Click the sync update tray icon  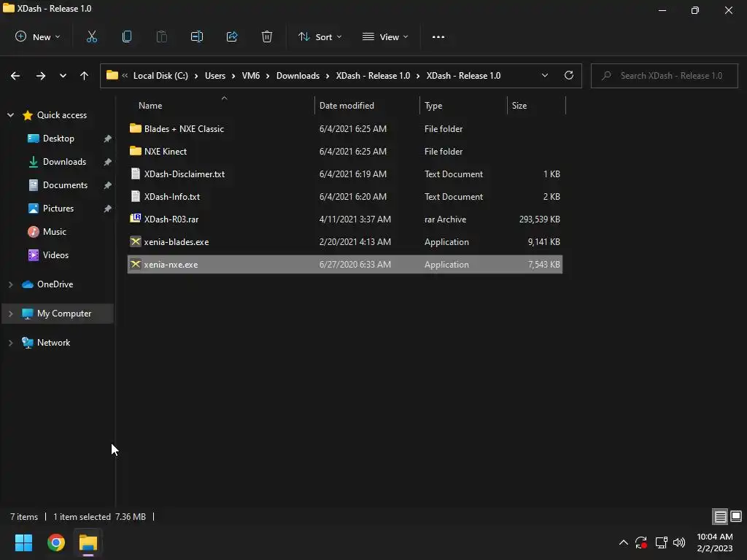click(x=641, y=542)
